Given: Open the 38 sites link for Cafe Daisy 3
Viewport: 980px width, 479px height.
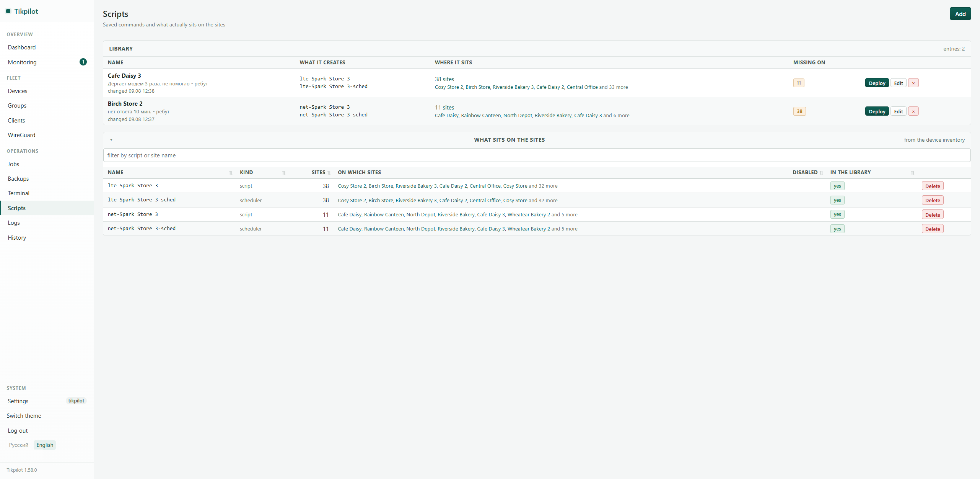Looking at the screenshot, I should point(444,79).
